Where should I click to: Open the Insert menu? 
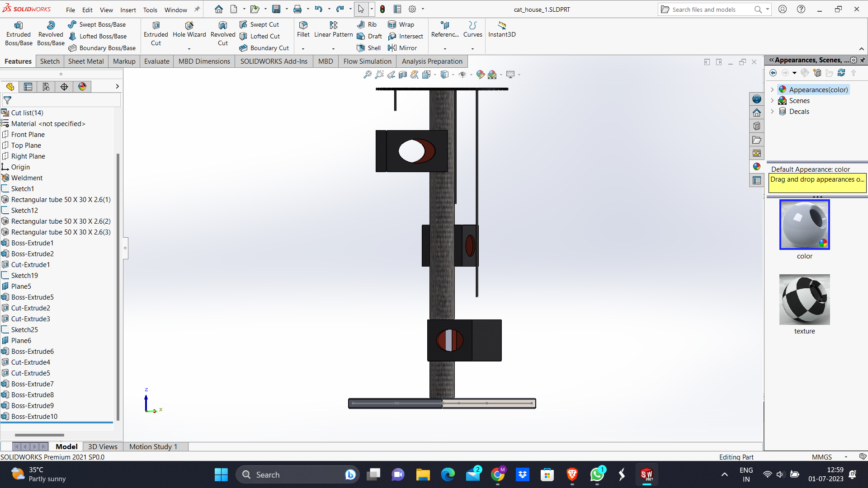(x=128, y=10)
